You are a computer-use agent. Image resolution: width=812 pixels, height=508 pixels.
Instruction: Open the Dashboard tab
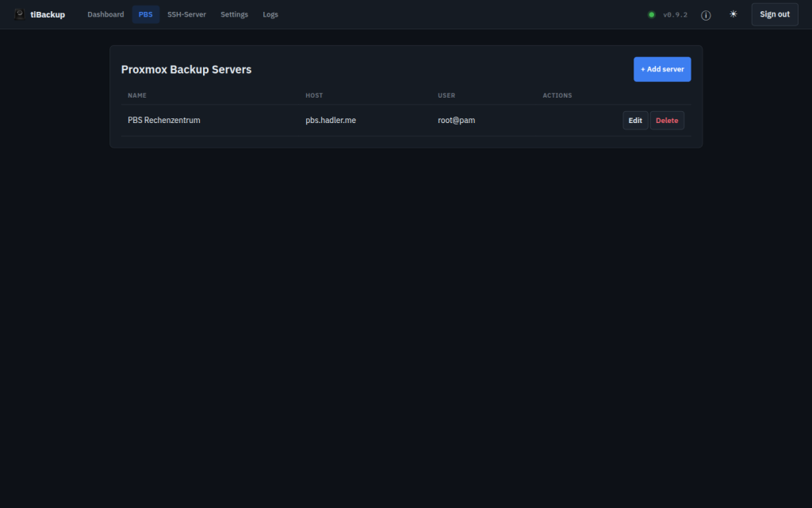(x=105, y=14)
